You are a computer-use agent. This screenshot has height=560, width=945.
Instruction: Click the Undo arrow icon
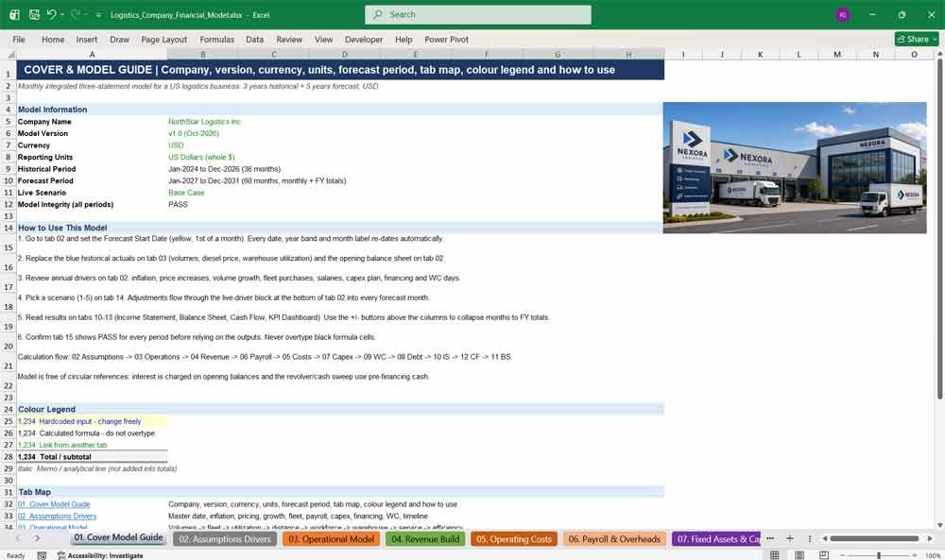point(51,14)
